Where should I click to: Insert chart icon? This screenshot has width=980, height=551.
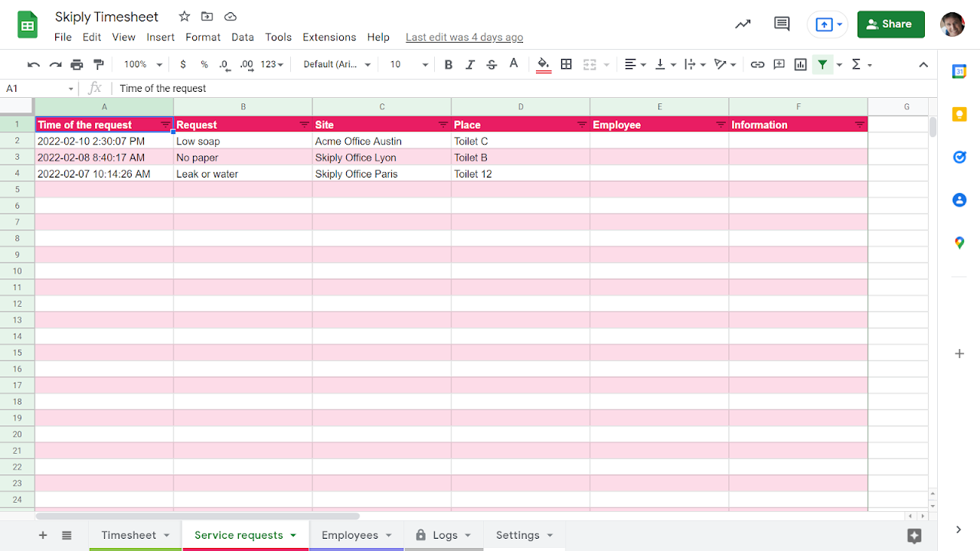(x=801, y=64)
